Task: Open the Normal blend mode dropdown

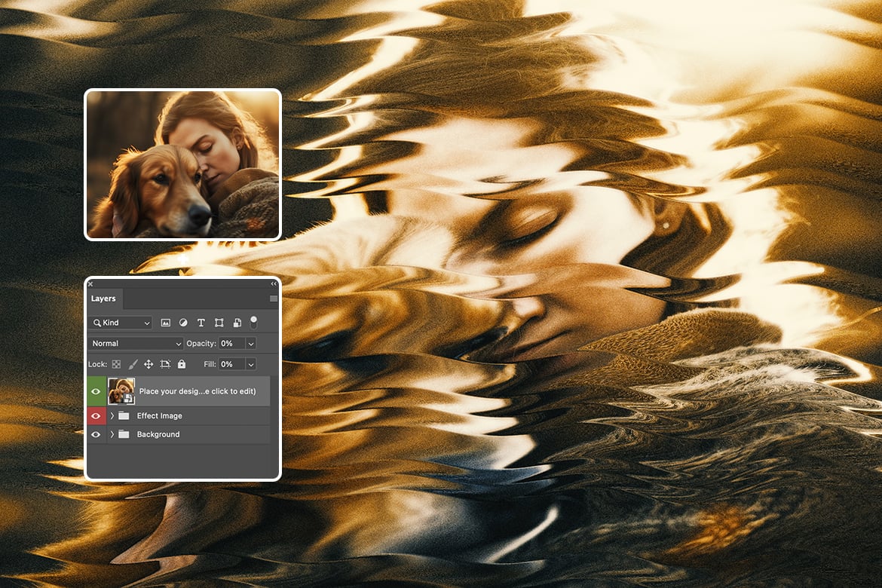Action: click(x=136, y=343)
